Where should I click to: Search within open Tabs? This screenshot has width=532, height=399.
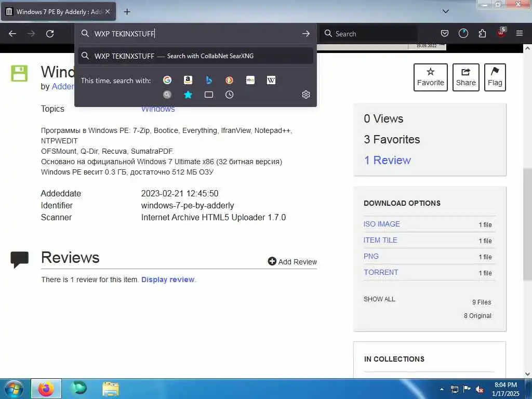coord(209,95)
